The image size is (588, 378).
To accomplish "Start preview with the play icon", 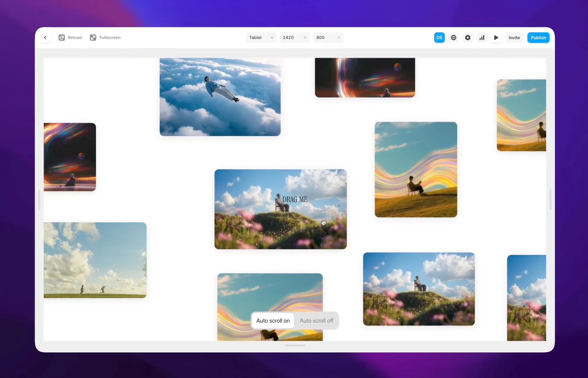I will tap(496, 37).
